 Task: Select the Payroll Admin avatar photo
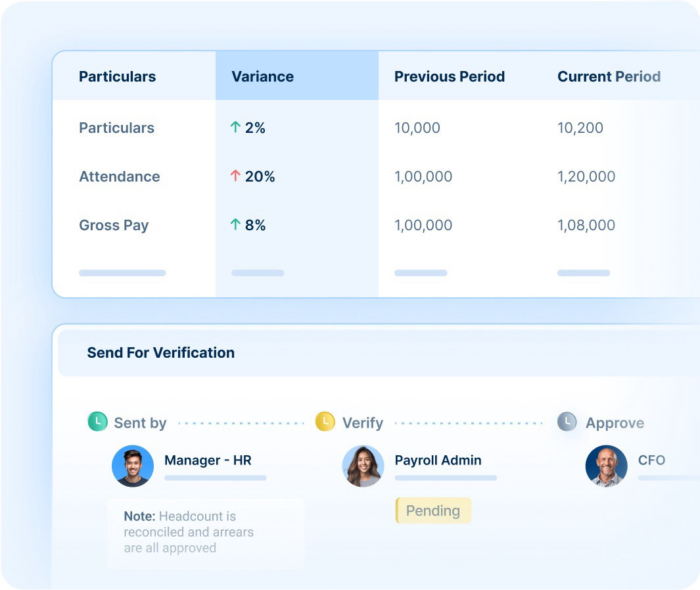[x=363, y=466]
